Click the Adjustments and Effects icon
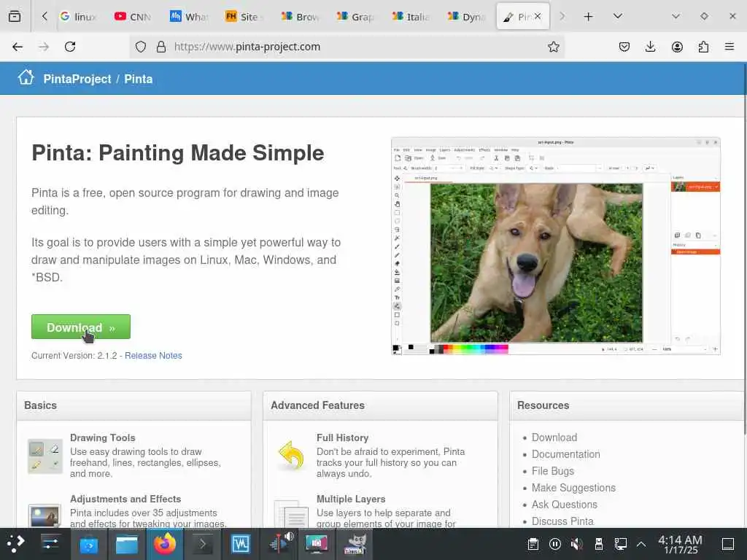The width and height of the screenshot is (747, 560). [x=44, y=516]
